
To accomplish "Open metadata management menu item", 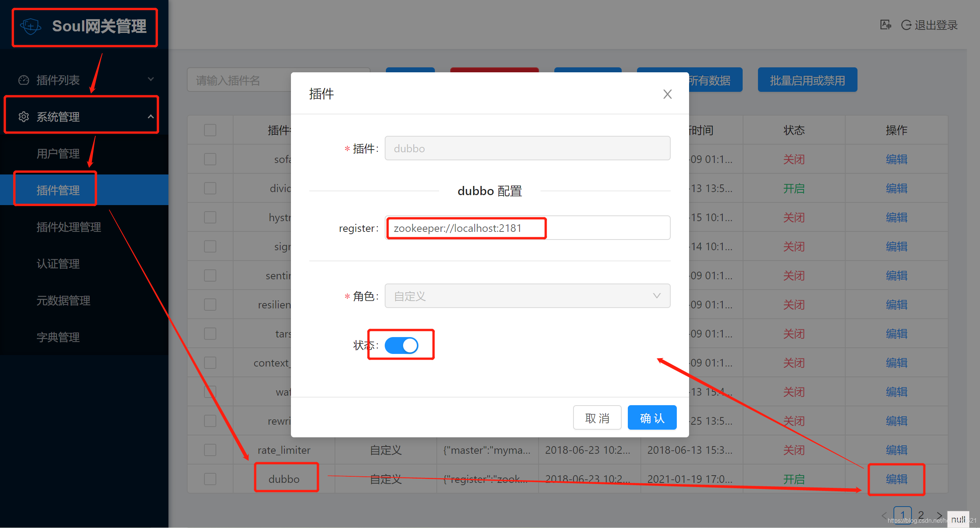I will [x=64, y=301].
